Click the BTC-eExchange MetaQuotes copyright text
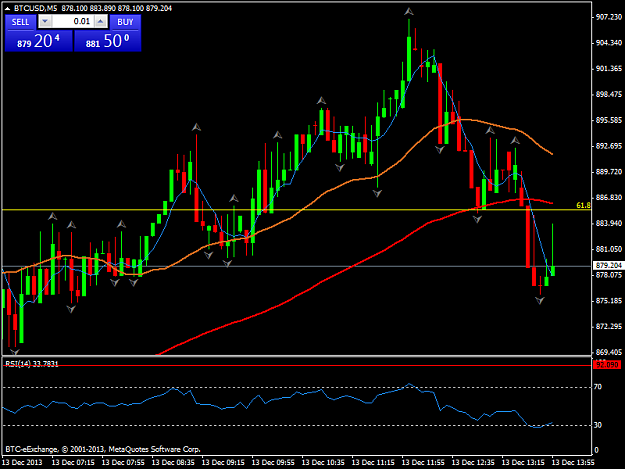Image resolution: width=625 pixels, height=469 pixels. 103,449
